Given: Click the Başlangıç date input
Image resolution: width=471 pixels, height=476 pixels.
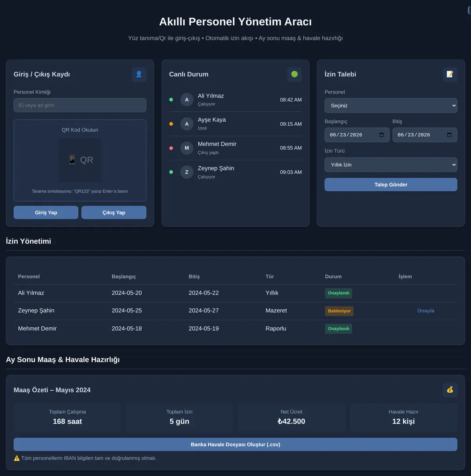Looking at the screenshot, I should point(357,135).
